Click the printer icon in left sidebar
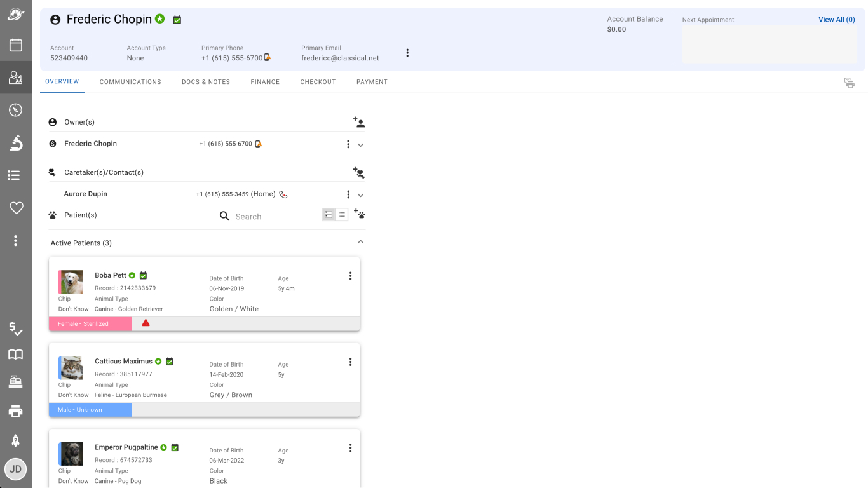This screenshot has height=488, width=868. (x=16, y=411)
